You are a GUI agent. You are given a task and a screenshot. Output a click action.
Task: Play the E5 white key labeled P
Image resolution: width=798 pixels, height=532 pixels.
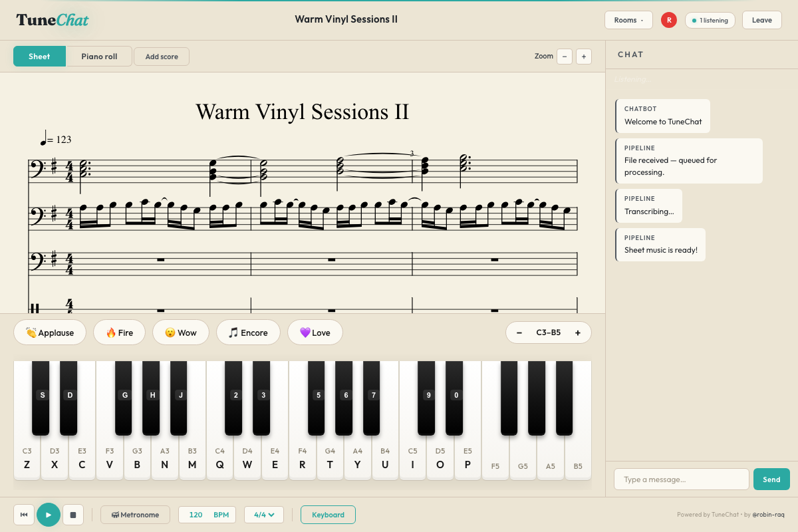pyautogui.click(x=467, y=459)
